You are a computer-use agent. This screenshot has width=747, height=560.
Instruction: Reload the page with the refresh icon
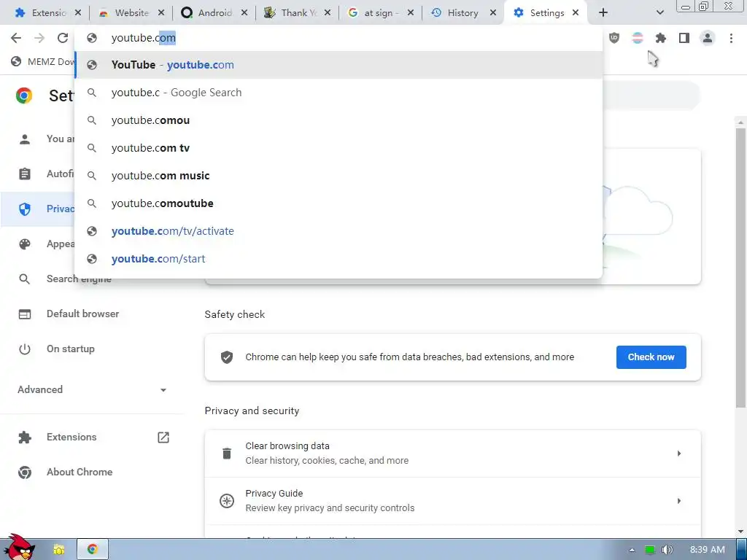pos(63,38)
